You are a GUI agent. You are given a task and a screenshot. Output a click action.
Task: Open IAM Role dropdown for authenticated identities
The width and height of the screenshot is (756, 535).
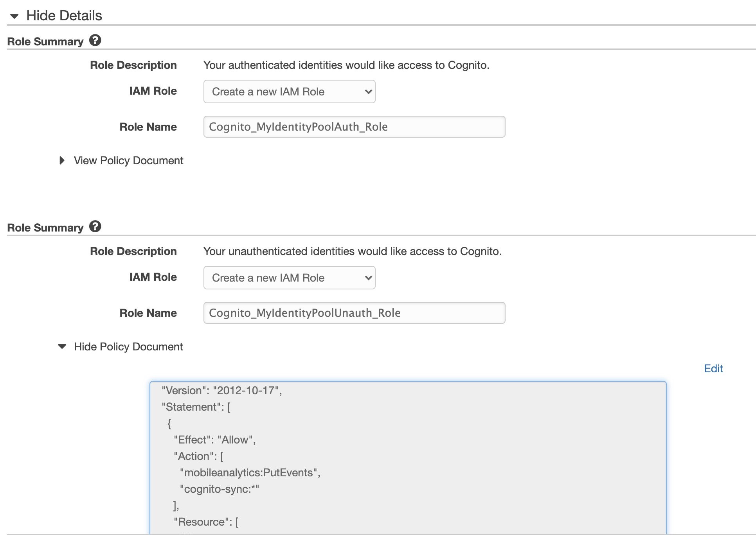pyautogui.click(x=289, y=92)
